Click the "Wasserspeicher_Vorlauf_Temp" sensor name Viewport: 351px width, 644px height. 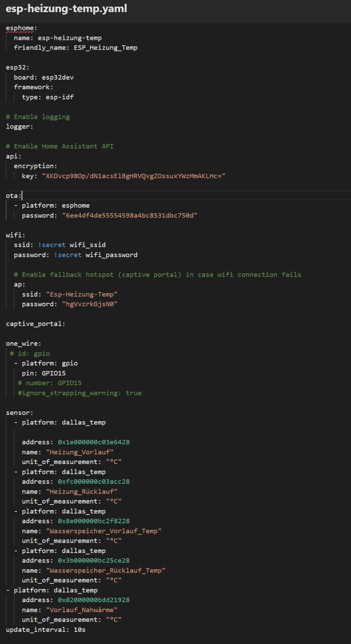pyautogui.click(x=104, y=531)
